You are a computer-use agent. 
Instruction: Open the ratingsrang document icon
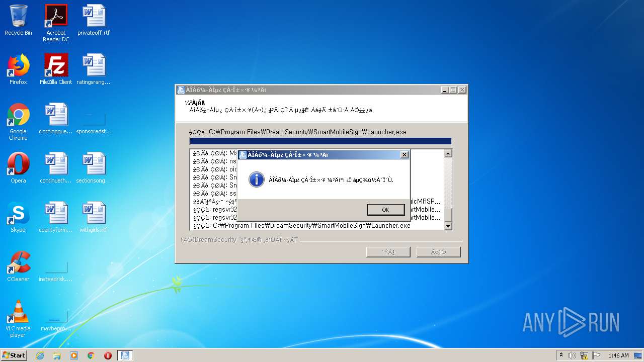[x=94, y=69]
